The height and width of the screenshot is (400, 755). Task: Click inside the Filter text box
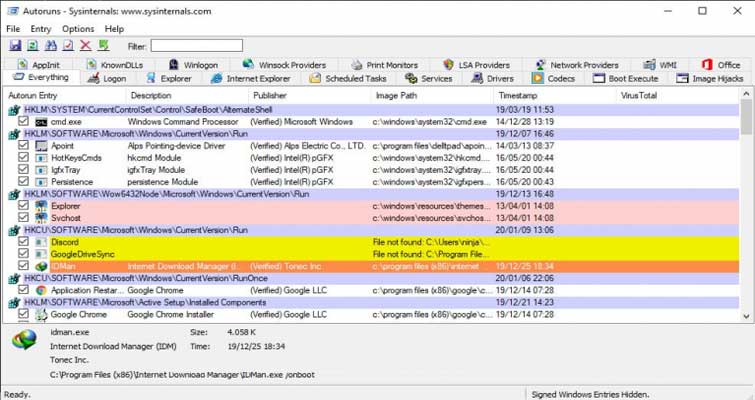196,46
